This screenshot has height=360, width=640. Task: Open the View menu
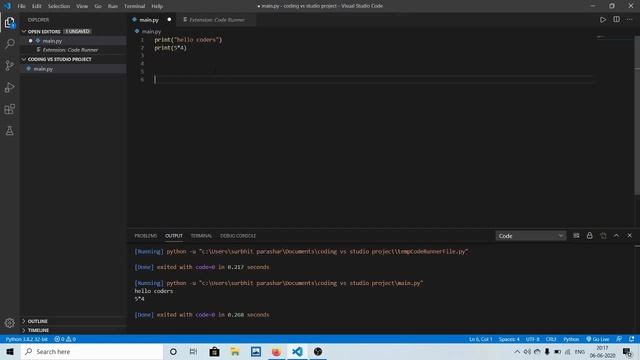82,6
